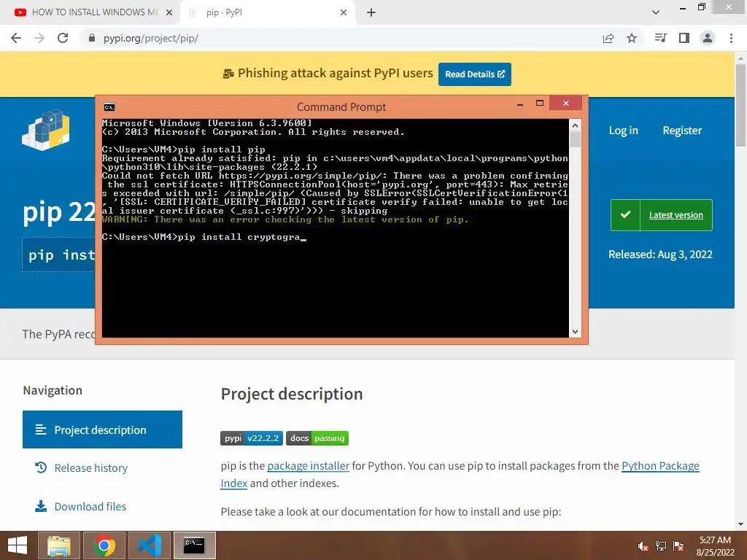View site security lock info
Image resolution: width=747 pixels, height=560 pixels.
pyautogui.click(x=92, y=38)
